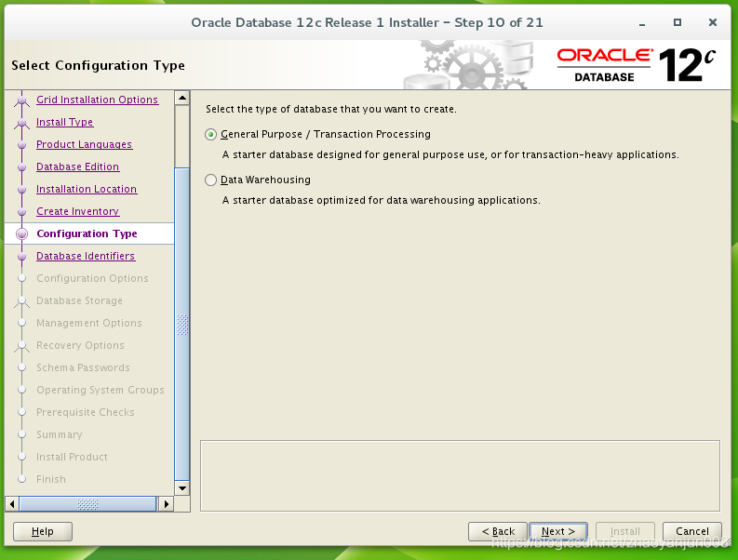Click the step marker beside Grid Installation Options

(21, 100)
